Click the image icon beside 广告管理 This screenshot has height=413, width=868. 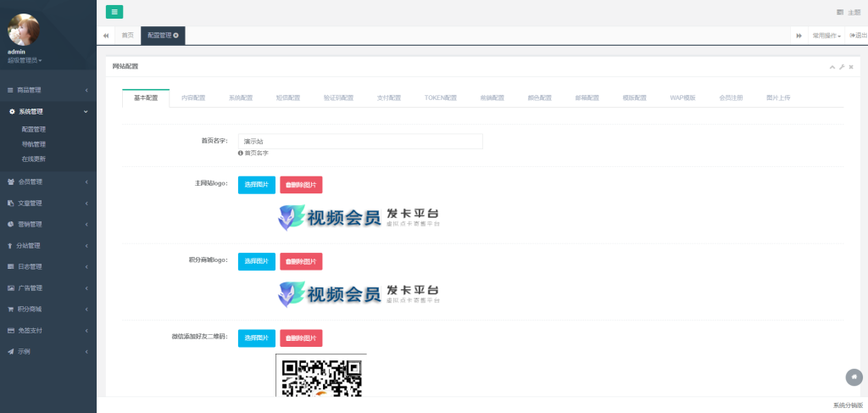tap(11, 287)
